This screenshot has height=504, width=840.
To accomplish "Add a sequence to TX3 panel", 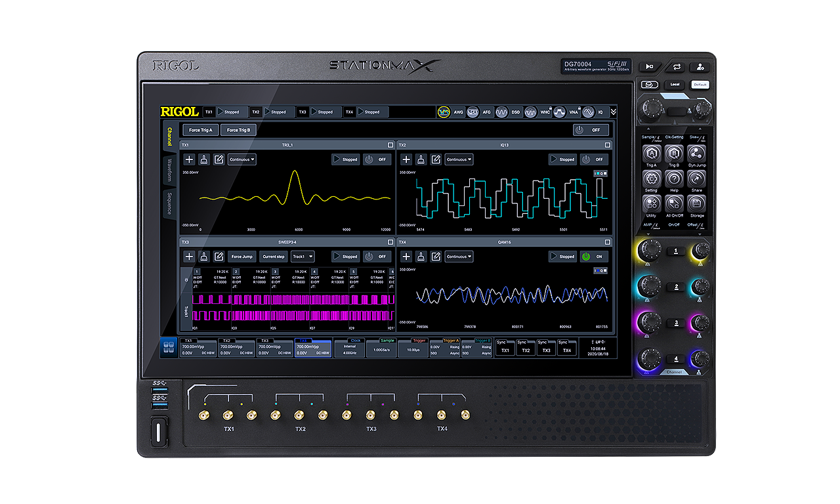I will coord(189,257).
